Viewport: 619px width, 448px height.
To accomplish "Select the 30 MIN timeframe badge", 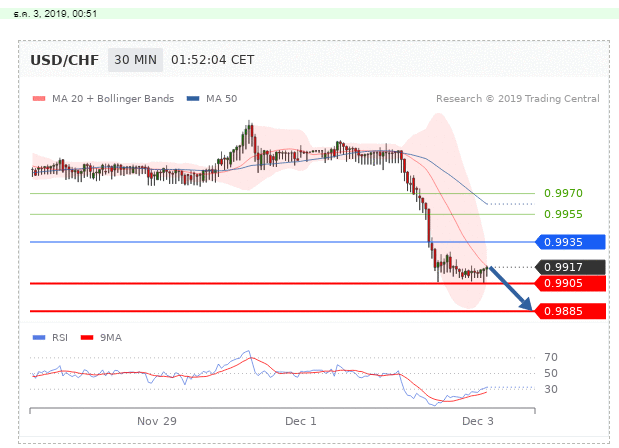I will click(x=135, y=60).
